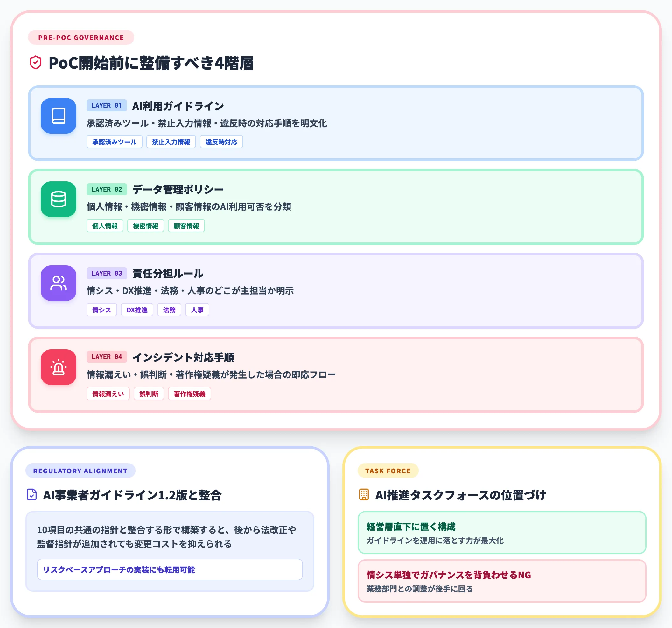Click the AI利用ガイドライン title
The width and height of the screenshot is (672, 628).
tap(178, 106)
